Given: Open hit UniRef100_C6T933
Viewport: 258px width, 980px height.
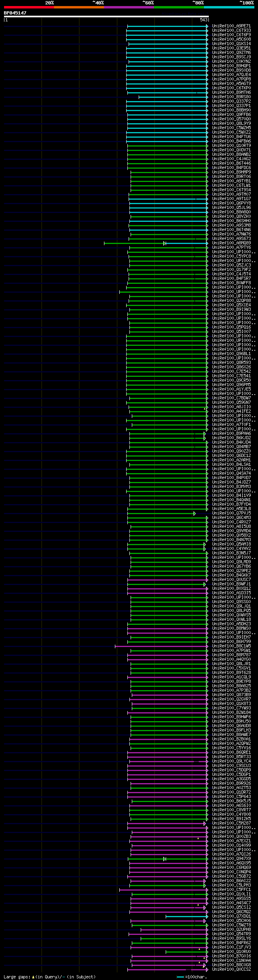Looking at the screenshot, I should [231, 31].
